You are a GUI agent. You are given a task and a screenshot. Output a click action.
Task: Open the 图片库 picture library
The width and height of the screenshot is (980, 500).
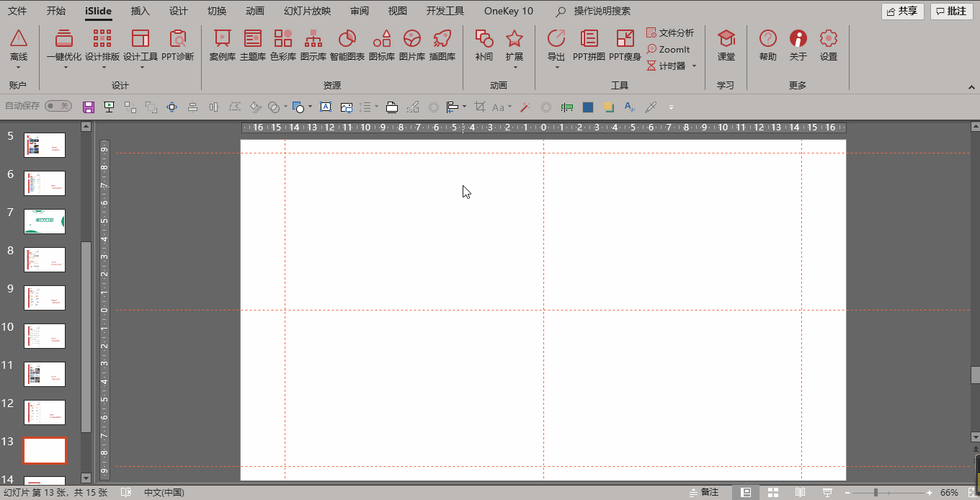pyautogui.click(x=412, y=45)
